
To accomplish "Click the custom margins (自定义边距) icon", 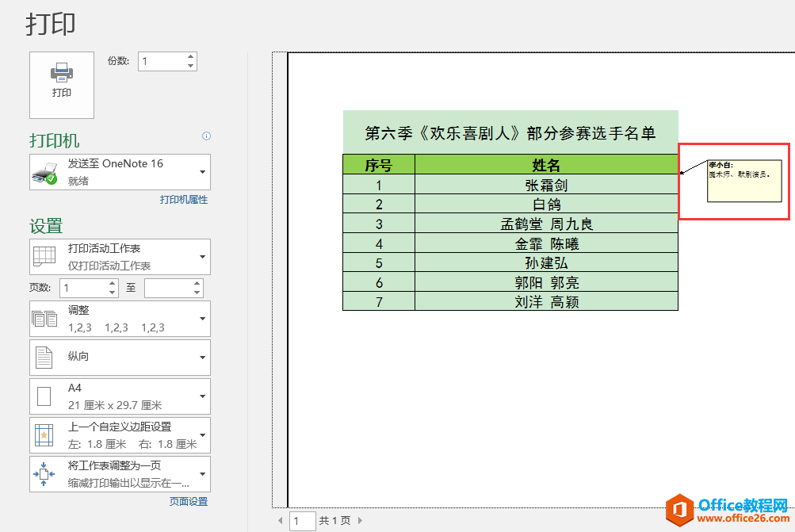I will (44, 434).
